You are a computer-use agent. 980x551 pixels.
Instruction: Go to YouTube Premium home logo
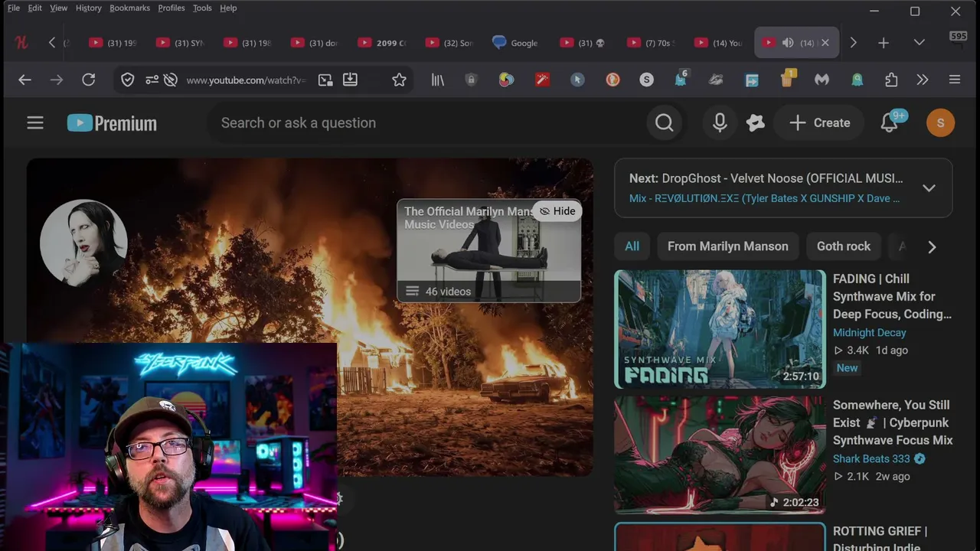tap(112, 122)
